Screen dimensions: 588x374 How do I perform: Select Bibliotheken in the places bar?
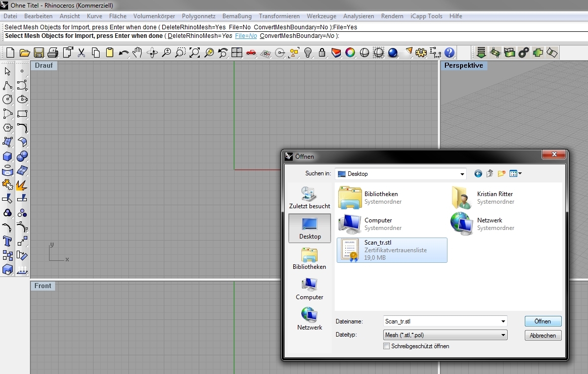pos(309,259)
